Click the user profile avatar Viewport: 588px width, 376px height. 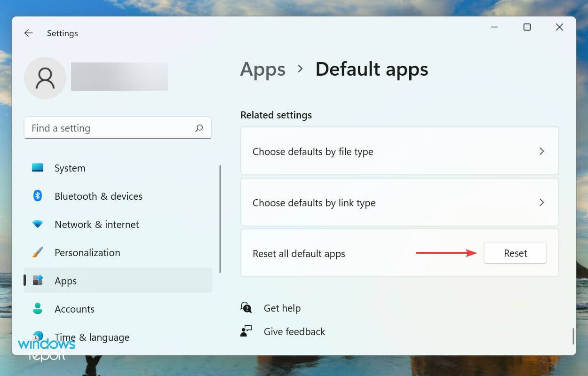coord(45,76)
